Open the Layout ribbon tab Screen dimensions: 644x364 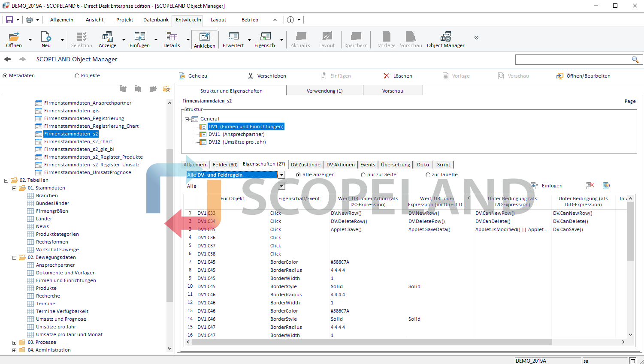(x=218, y=20)
